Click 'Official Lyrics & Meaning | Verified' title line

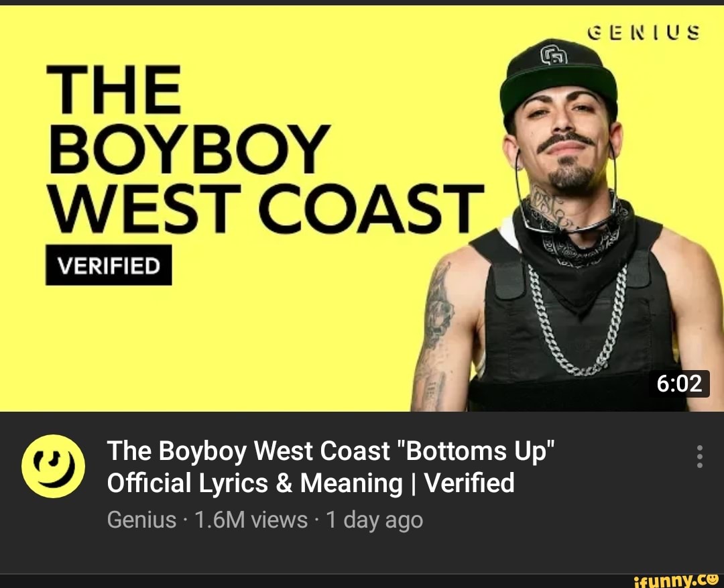311,483
